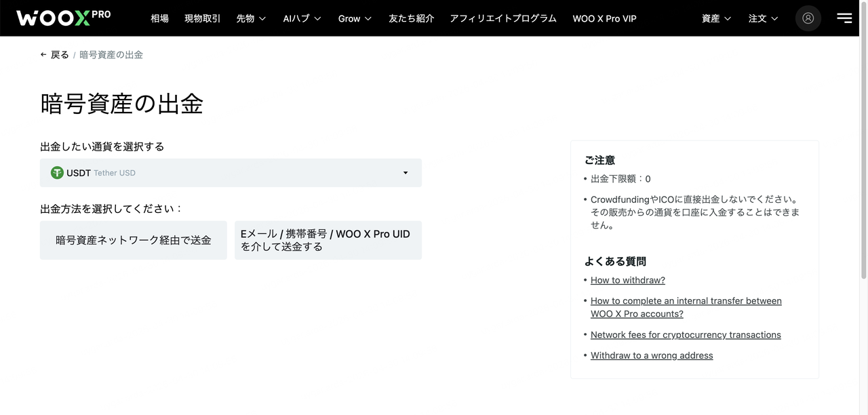
Task: Click the よくある質問 heading
Action: (615, 261)
